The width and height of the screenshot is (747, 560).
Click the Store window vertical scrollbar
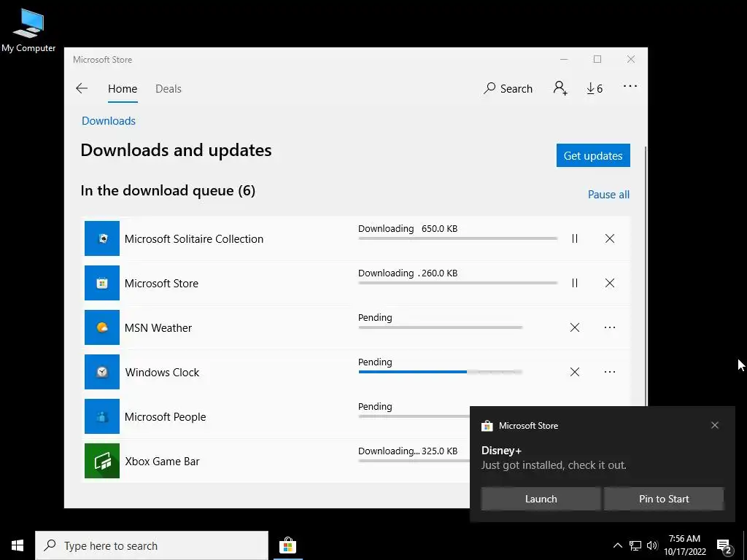[x=646, y=276]
